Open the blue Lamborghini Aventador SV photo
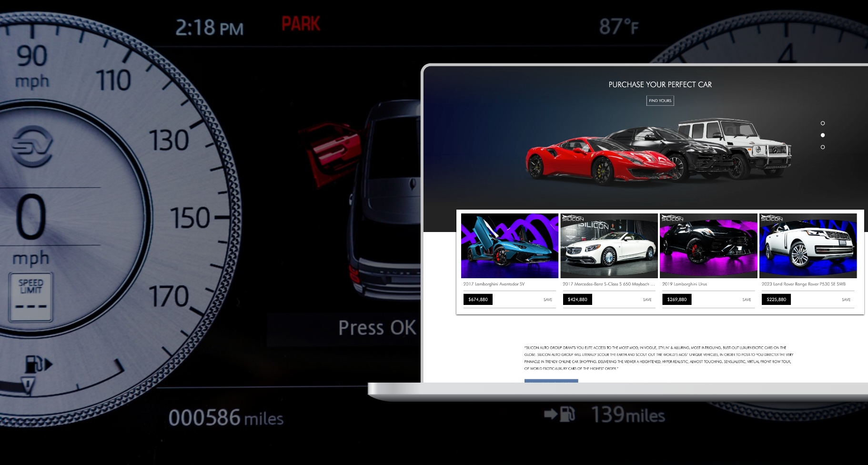This screenshot has height=465, width=868. coord(510,246)
